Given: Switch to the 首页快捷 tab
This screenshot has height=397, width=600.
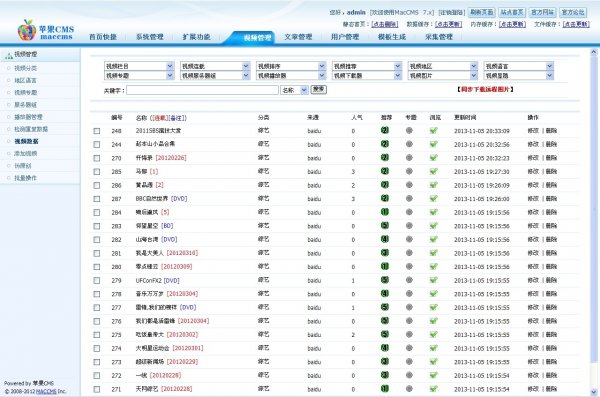Looking at the screenshot, I should point(103,37).
